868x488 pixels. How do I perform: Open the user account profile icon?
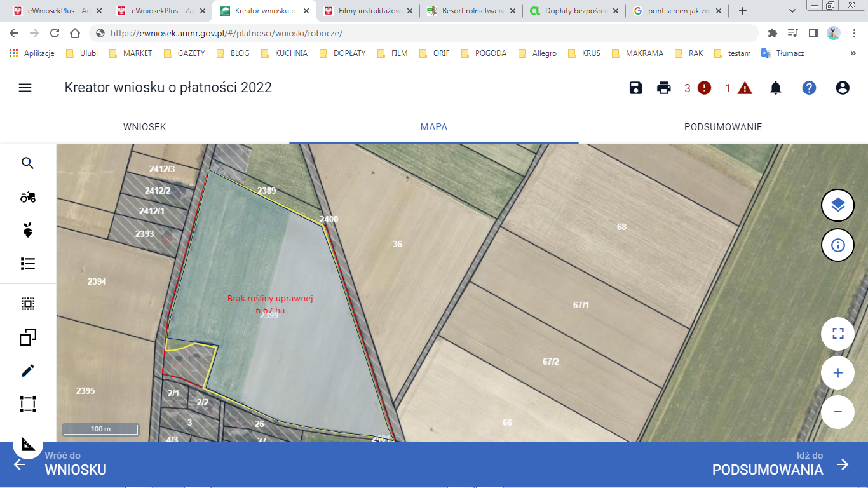(x=843, y=88)
